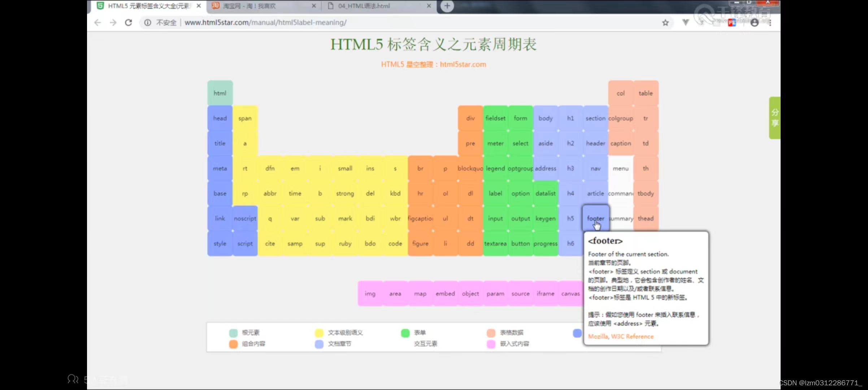
Task: Switch to the 04_HTML语法.html tab
Action: pyautogui.click(x=379, y=6)
